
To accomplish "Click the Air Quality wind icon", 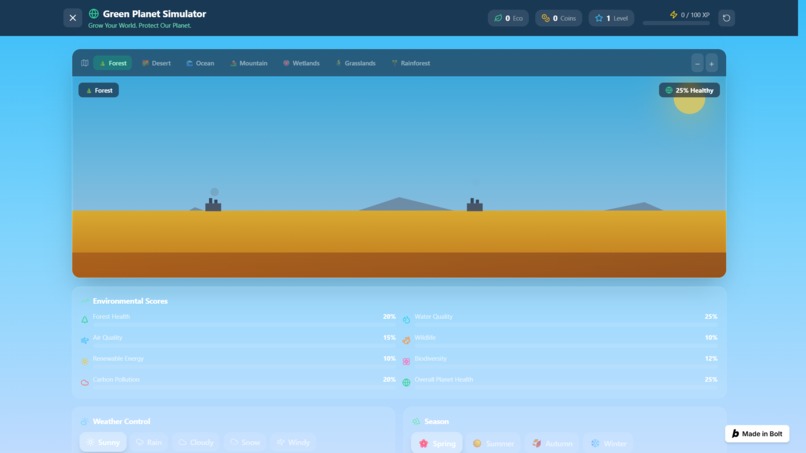I will pos(85,340).
